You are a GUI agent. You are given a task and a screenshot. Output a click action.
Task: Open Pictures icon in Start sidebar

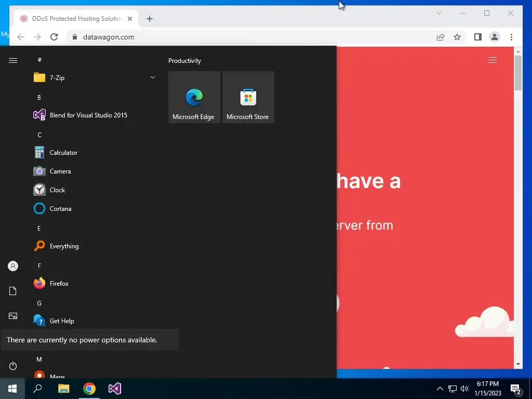[x=13, y=316]
